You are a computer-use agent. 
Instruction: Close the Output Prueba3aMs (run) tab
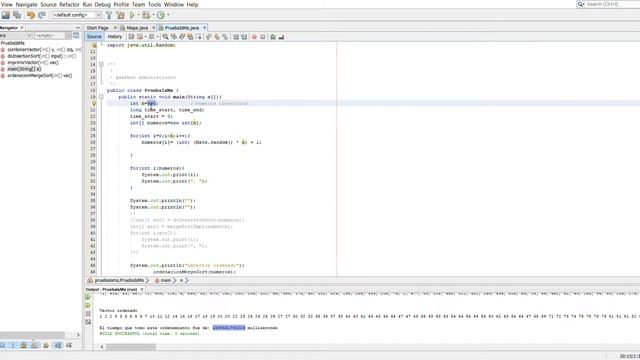click(142, 289)
